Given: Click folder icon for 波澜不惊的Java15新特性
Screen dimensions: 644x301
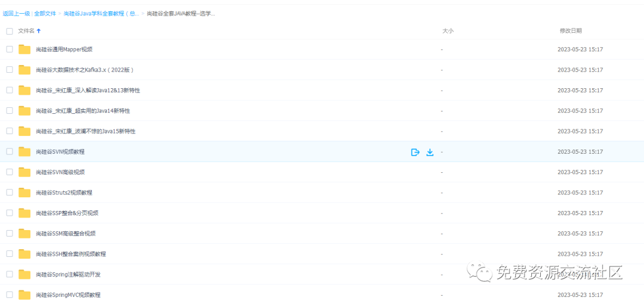Looking at the screenshot, I should 24,131.
